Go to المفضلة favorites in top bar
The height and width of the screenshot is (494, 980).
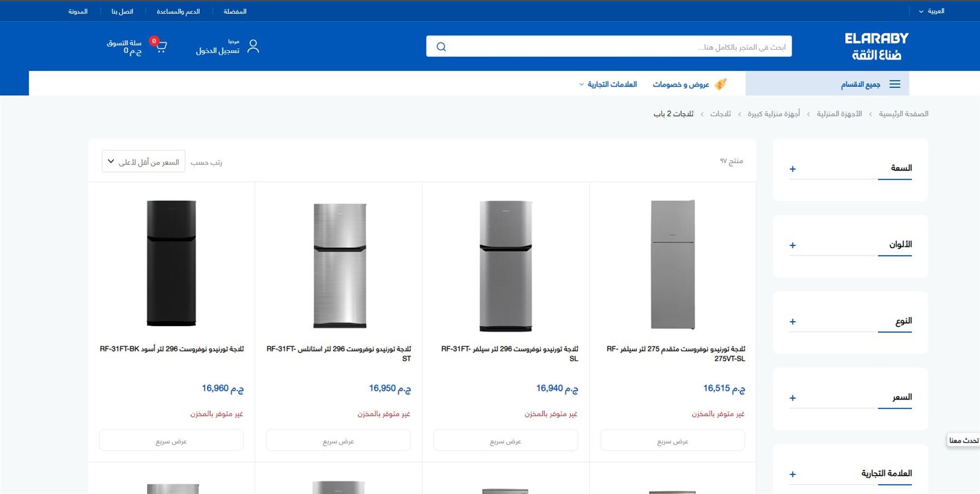tap(235, 11)
